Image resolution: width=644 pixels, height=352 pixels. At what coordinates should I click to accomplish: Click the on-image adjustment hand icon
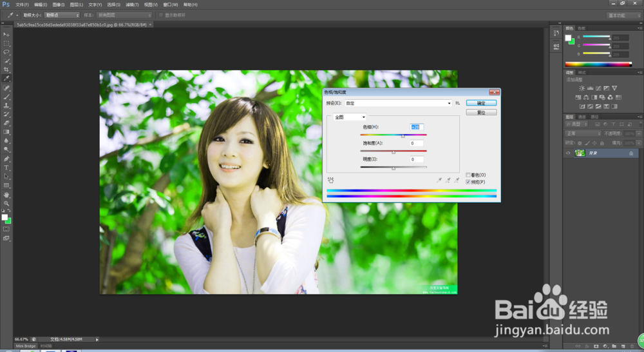click(330, 180)
